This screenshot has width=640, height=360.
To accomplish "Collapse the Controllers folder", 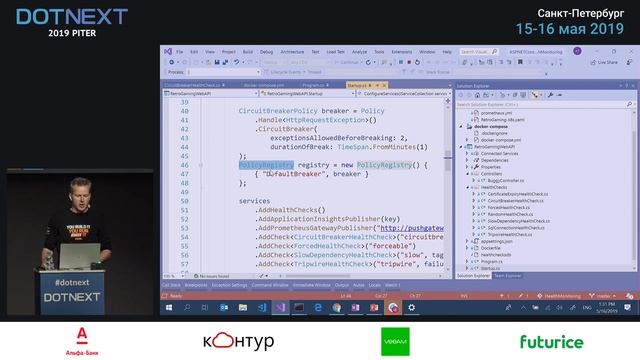I will [x=468, y=174].
